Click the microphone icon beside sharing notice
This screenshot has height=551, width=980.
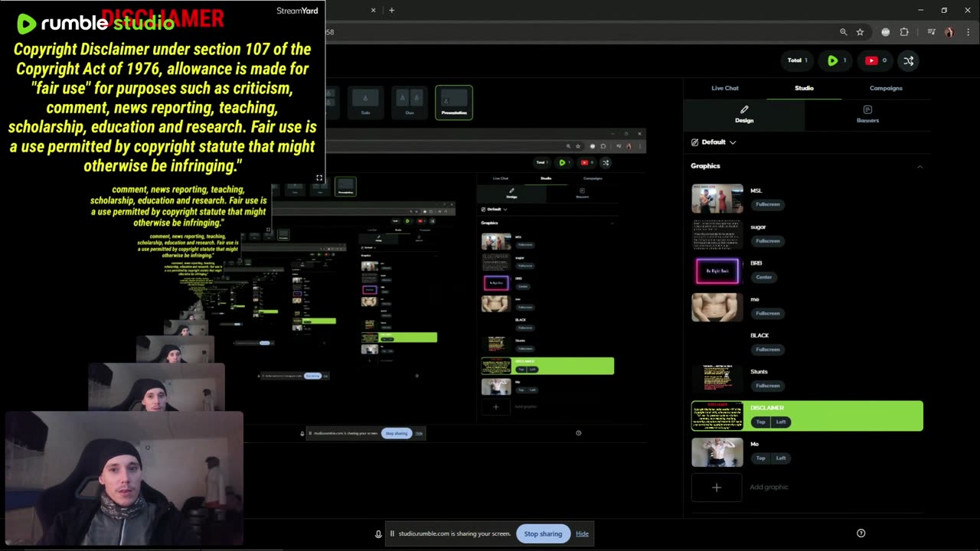click(x=378, y=533)
